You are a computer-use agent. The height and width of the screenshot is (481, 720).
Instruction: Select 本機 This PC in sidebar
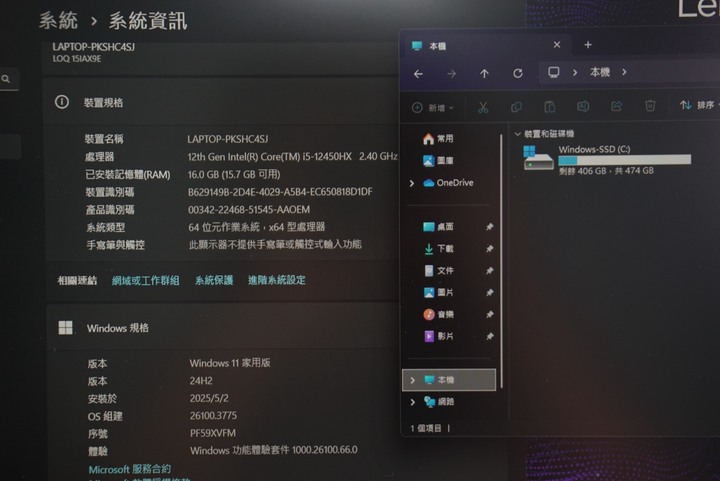click(x=449, y=380)
